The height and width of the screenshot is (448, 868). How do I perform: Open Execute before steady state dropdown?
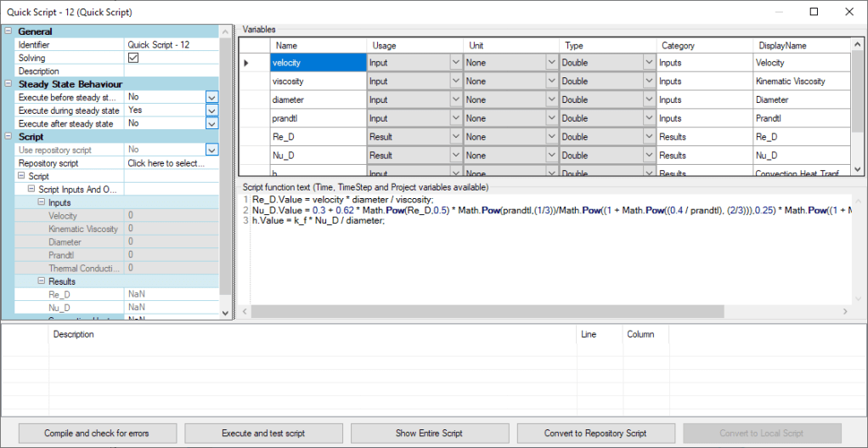[x=211, y=98]
